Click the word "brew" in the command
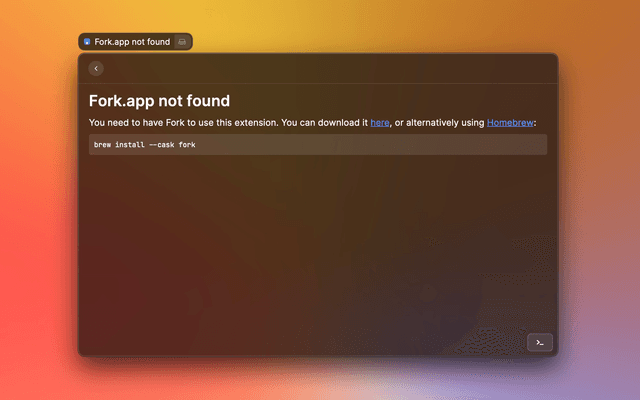The height and width of the screenshot is (400, 640). tap(101, 145)
